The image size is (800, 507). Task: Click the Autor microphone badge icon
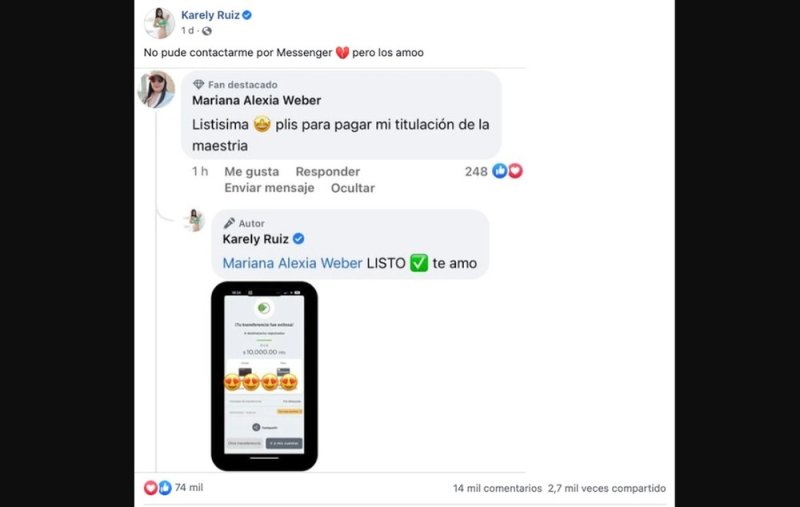pyautogui.click(x=229, y=223)
